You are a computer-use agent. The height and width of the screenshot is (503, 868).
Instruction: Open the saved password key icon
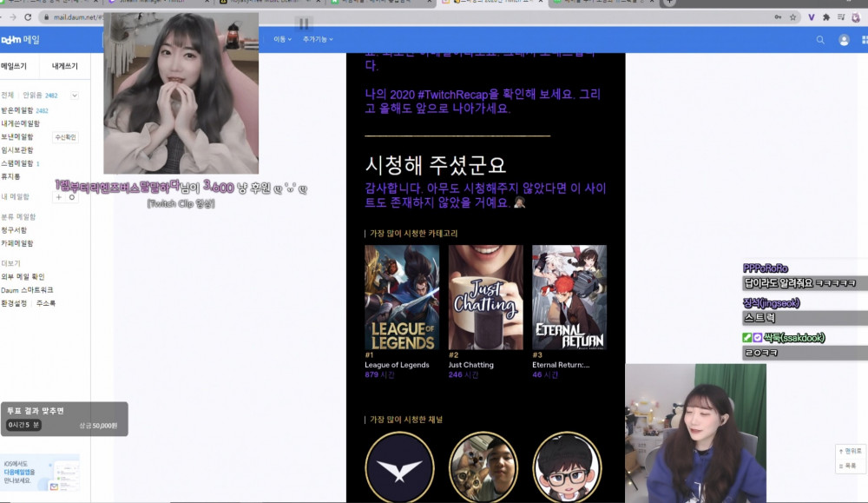[x=778, y=17]
